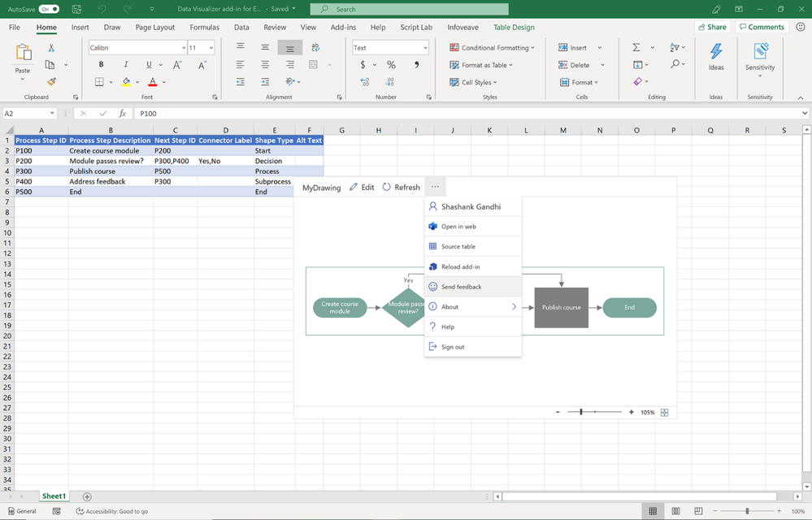Adjust the diagram zoom slider
This screenshot has height=520, width=812.
pos(581,413)
